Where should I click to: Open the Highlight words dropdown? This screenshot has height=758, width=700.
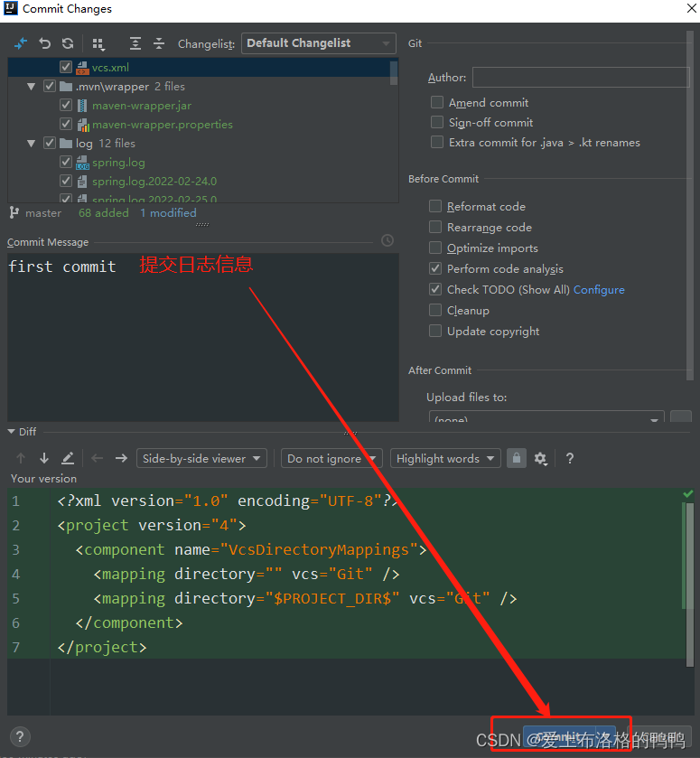point(445,458)
